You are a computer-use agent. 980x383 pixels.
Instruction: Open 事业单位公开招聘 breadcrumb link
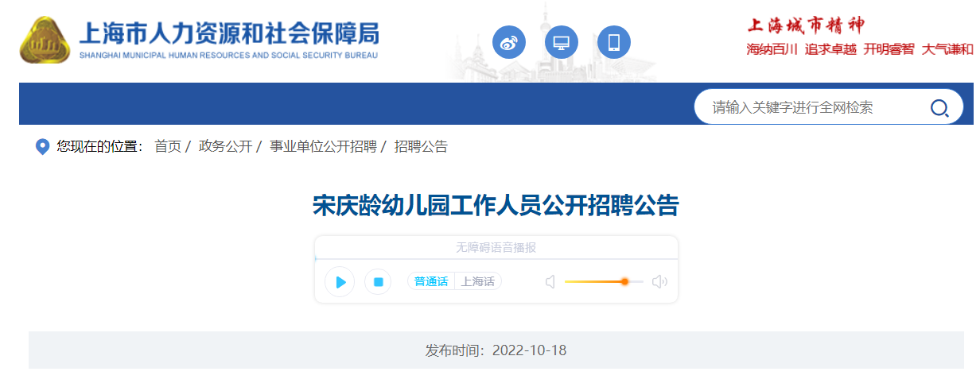tap(323, 146)
